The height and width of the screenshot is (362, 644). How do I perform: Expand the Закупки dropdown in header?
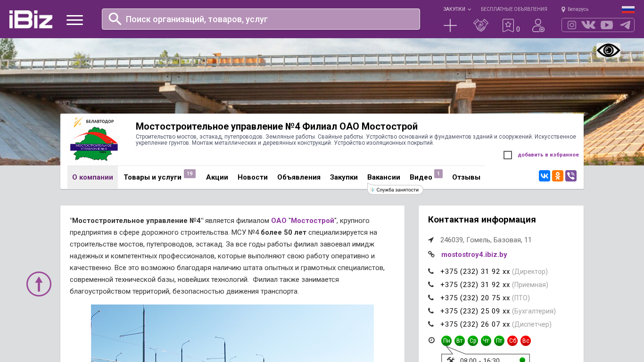tap(457, 9)
